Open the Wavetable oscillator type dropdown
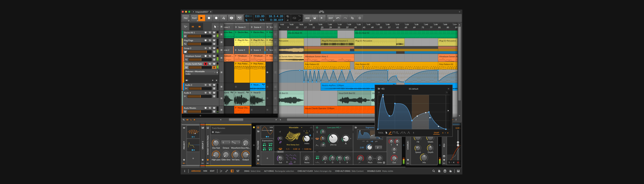 click(x=295, y=128)
